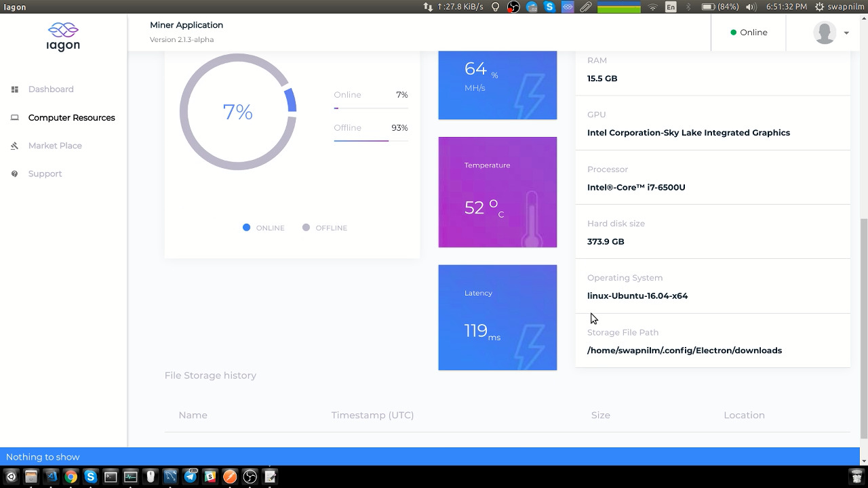Open Google Chrome from taskbar
868x488 pixels.
71,476
